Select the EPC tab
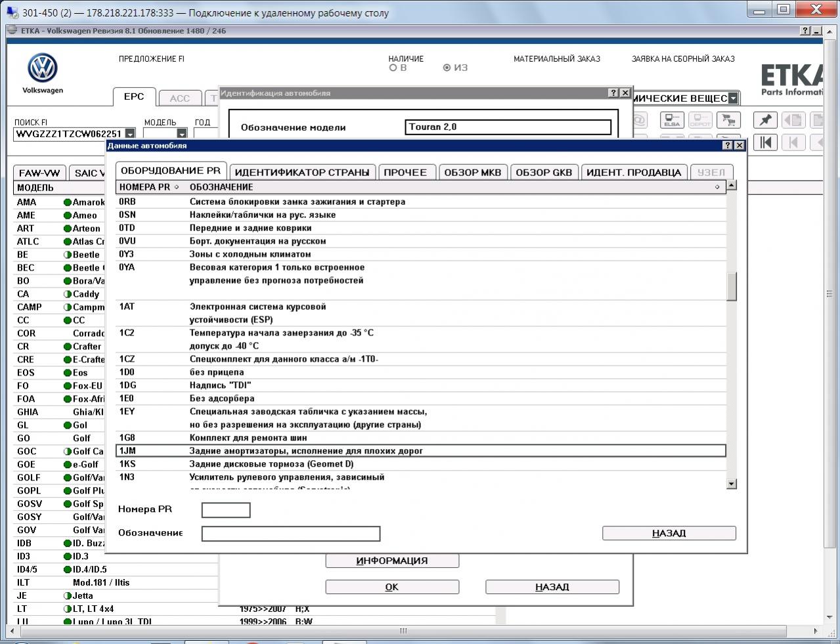Viewport: 840px width, 644px height. pos(134,97)
